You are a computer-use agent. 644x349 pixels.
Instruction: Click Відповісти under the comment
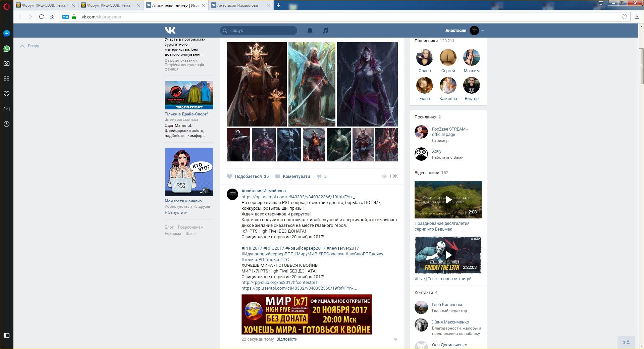pos(287,339)
